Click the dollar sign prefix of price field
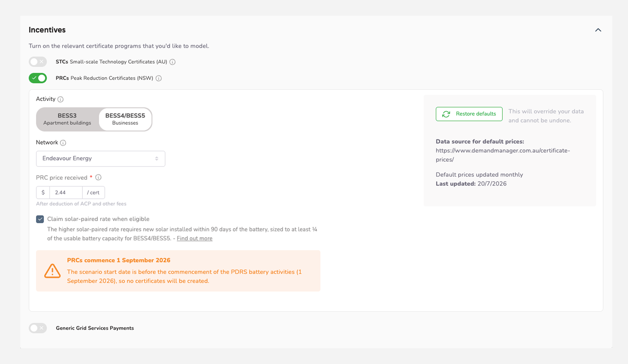Screen dimensions: 628x364 tap(43, 192)
